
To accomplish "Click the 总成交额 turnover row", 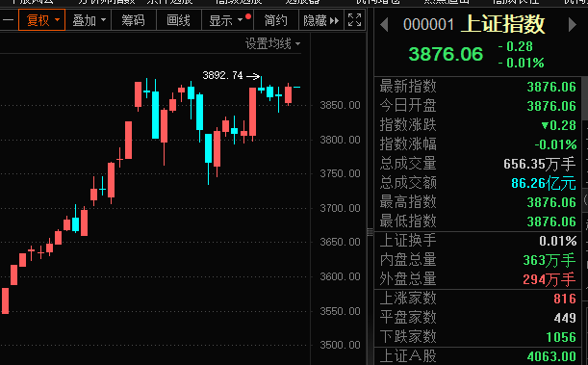I will [x=477, y=183].
